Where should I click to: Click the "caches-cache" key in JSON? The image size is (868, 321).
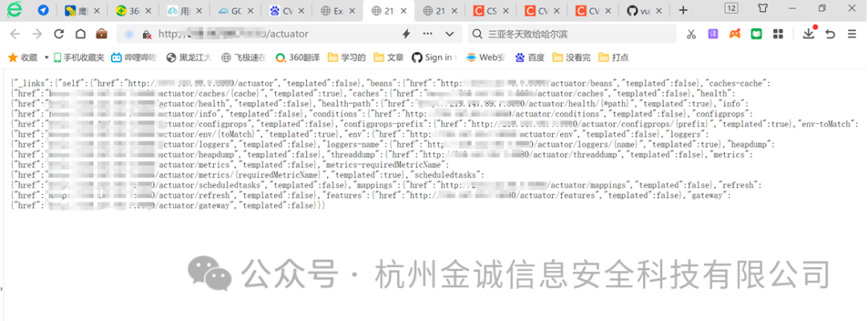[x=736, y=83]
